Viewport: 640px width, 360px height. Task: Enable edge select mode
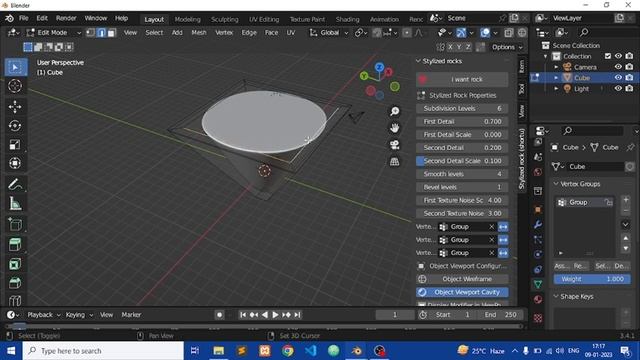coord(101,33)
